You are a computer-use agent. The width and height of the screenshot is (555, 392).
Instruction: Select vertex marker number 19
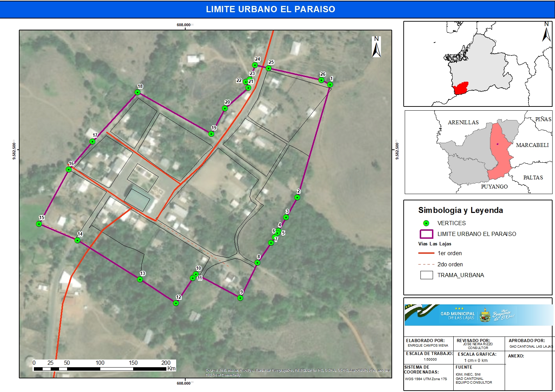211,134
